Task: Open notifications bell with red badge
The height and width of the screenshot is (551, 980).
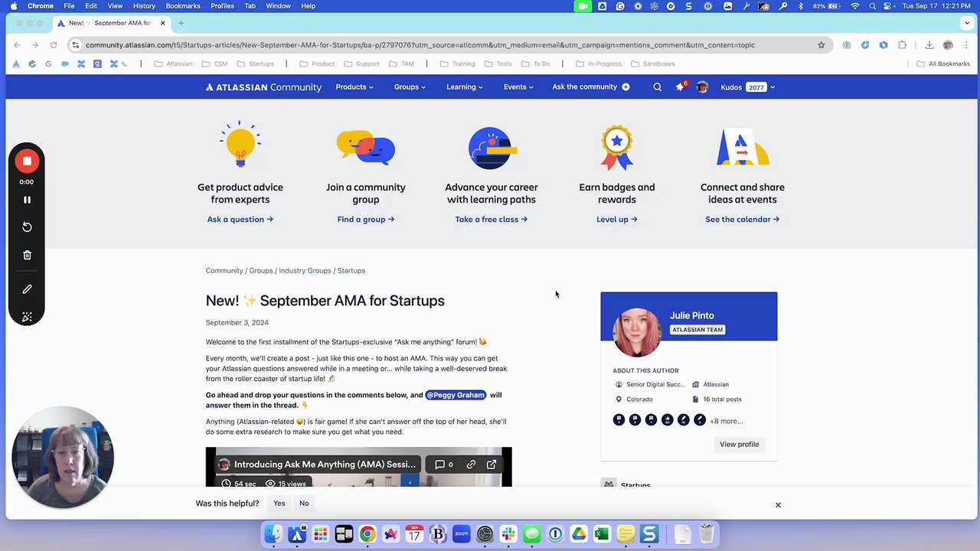Action: point(680,86)
